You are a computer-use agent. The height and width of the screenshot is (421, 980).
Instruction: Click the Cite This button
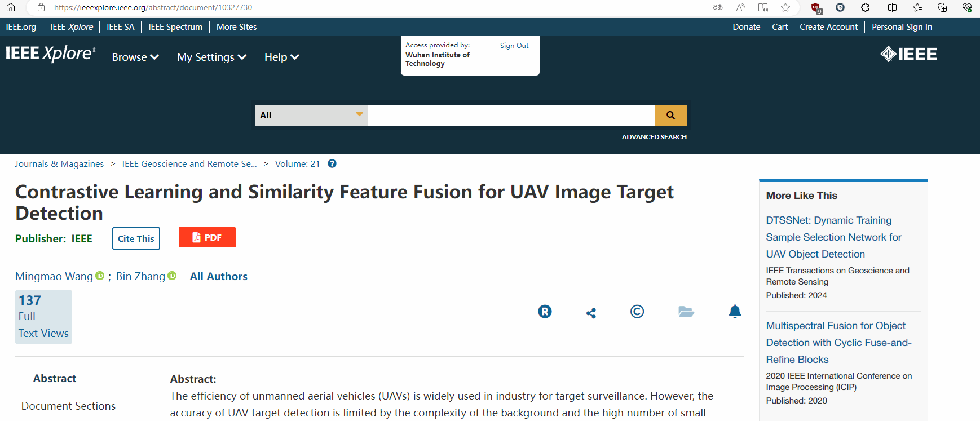(x=136, y=238)
